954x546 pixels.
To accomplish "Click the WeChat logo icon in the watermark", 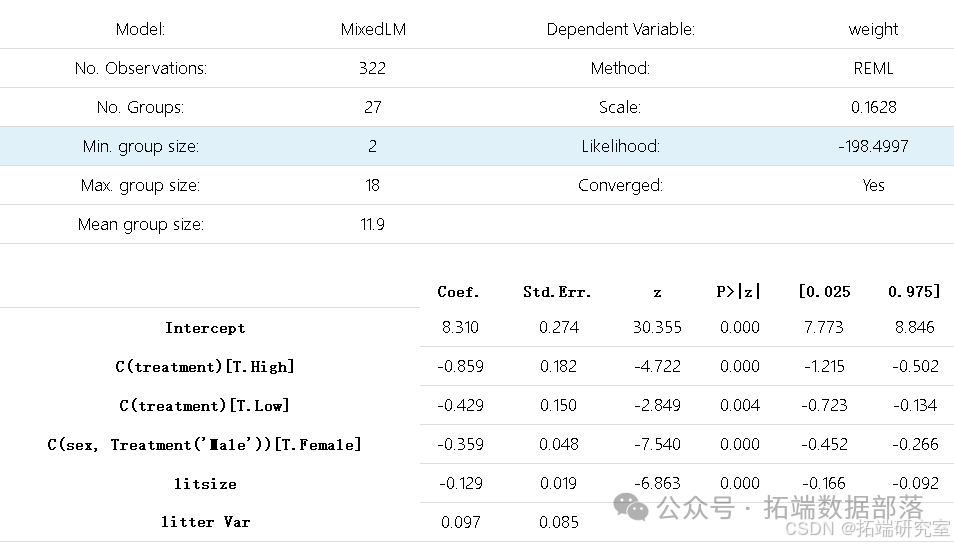I will 631,506.
